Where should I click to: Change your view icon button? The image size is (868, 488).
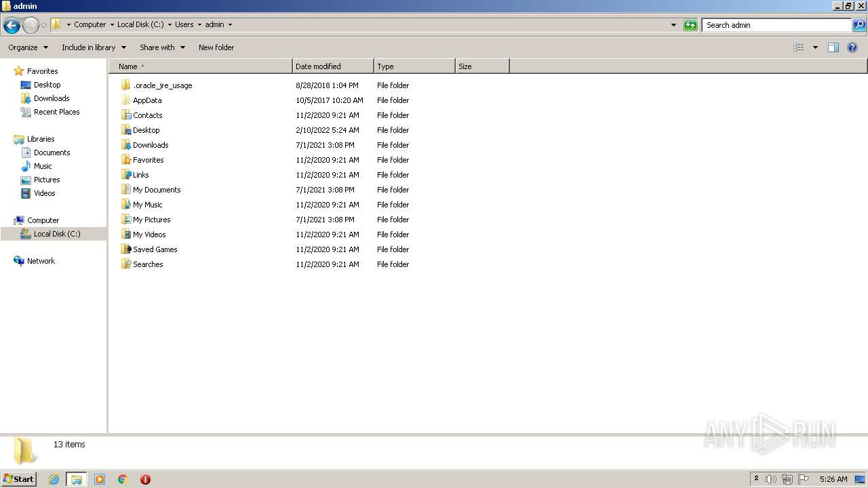point(799,47)
